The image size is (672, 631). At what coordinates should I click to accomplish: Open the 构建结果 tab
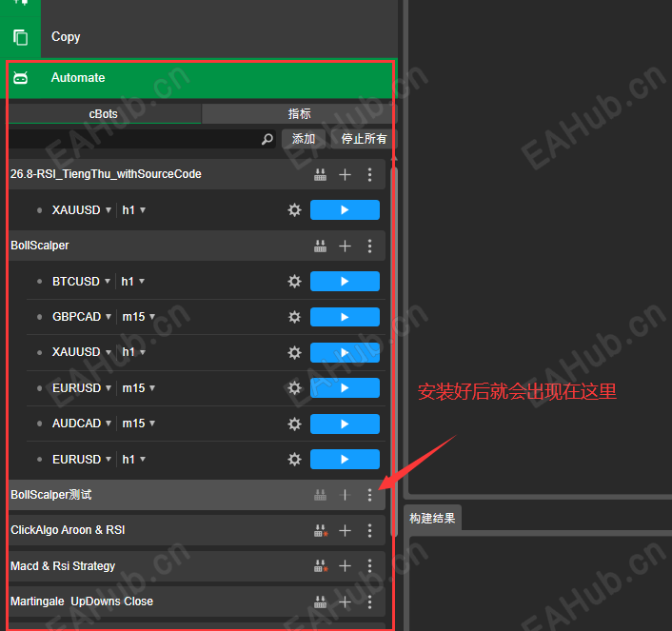tap(432, 518)
